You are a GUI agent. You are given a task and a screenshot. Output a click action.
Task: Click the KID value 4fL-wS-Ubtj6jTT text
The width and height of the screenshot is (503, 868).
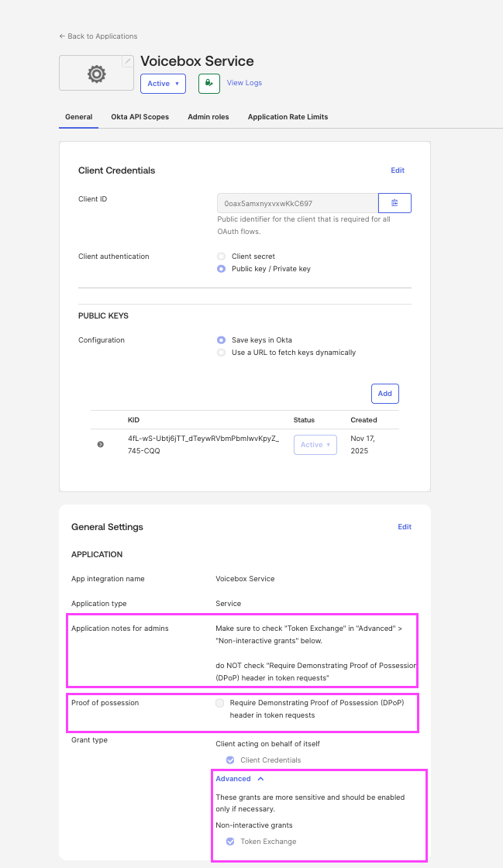pos(204,445)
